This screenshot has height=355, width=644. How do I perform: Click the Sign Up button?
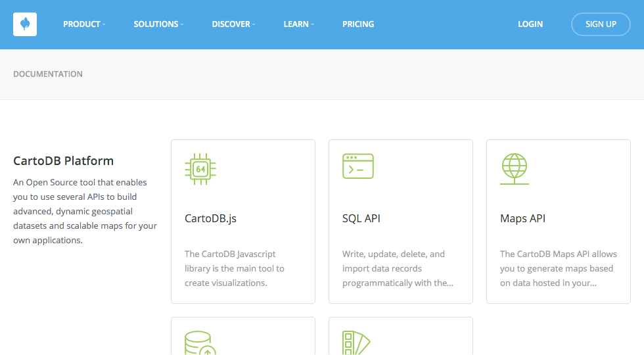[x=601, y=24]
